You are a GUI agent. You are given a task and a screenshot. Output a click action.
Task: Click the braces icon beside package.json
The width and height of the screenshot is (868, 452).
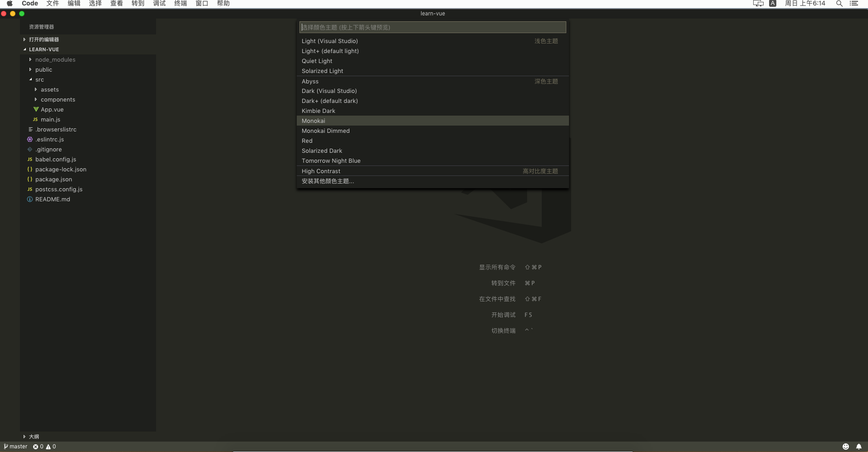point(29,179)
